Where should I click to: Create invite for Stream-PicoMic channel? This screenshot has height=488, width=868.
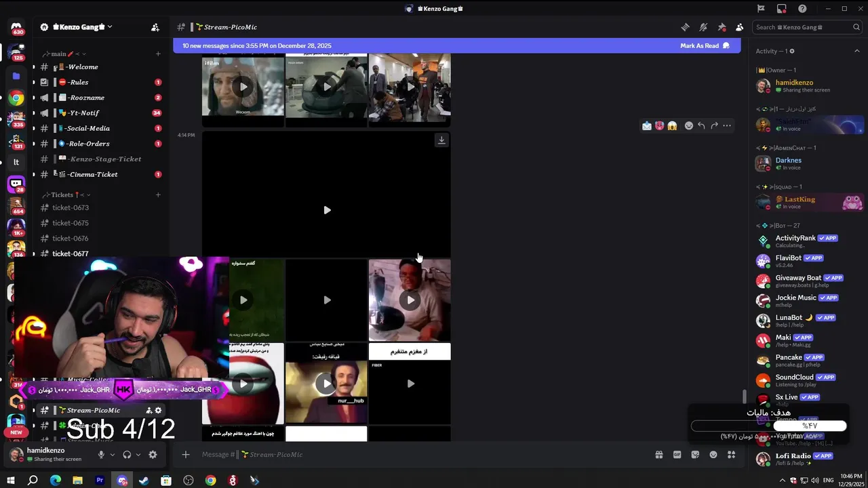(149, 410)
